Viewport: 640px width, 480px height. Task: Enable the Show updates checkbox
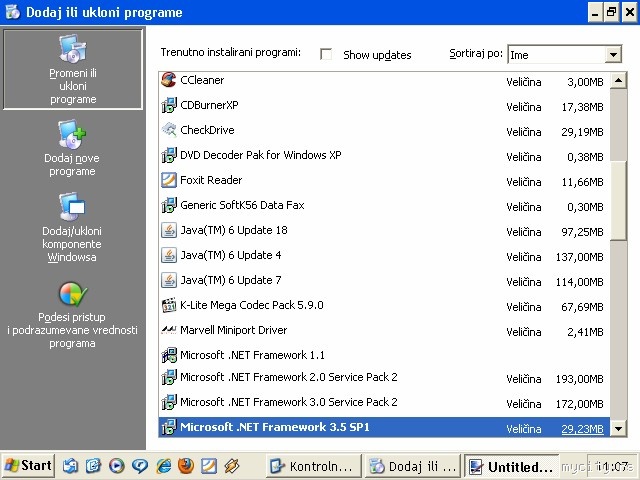tap(326, 54)
